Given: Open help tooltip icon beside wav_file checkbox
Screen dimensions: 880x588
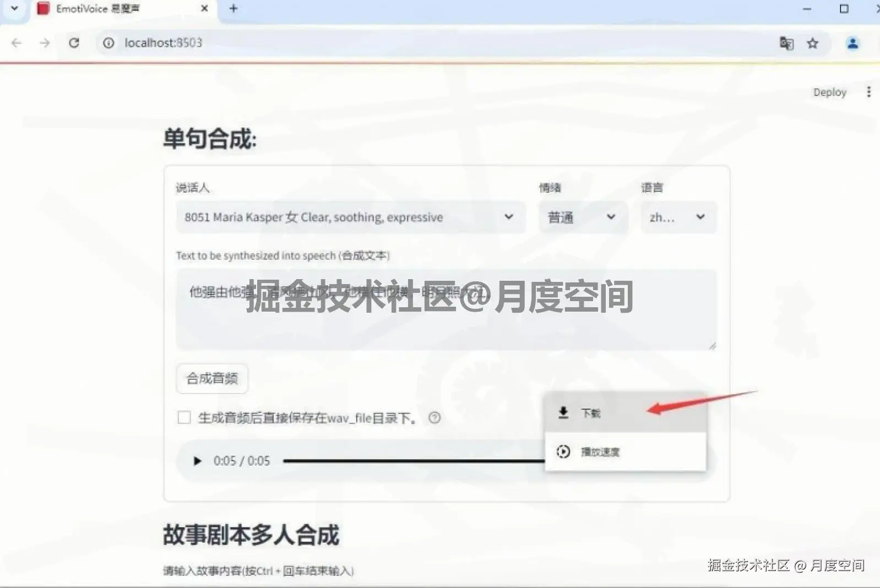Looking at the screenshot, I should tap(434, 418).
